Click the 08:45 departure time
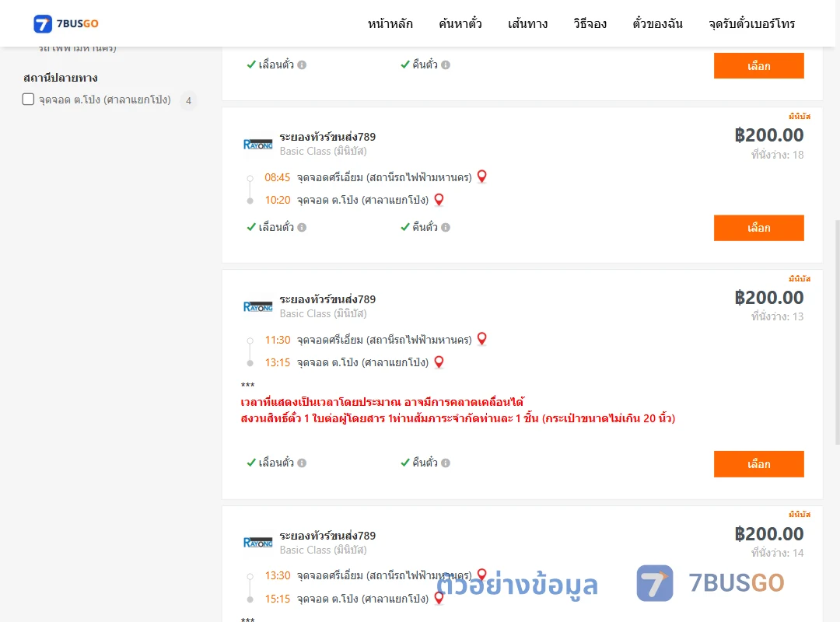The image size is (840, 622). pos(277,177)
